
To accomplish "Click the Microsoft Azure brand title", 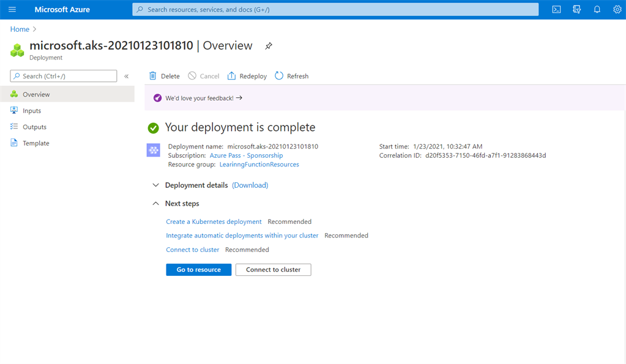I will point(62,9).
